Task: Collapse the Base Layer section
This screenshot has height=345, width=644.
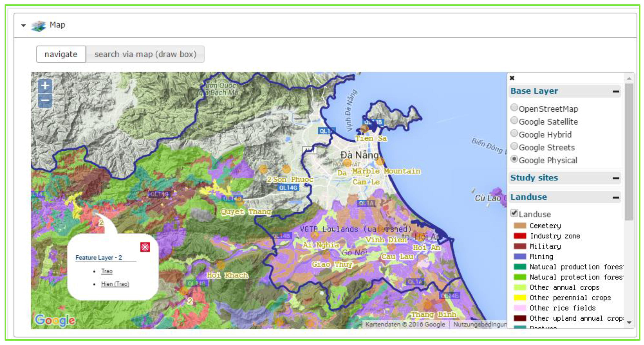Action: (x=616, y=92)
